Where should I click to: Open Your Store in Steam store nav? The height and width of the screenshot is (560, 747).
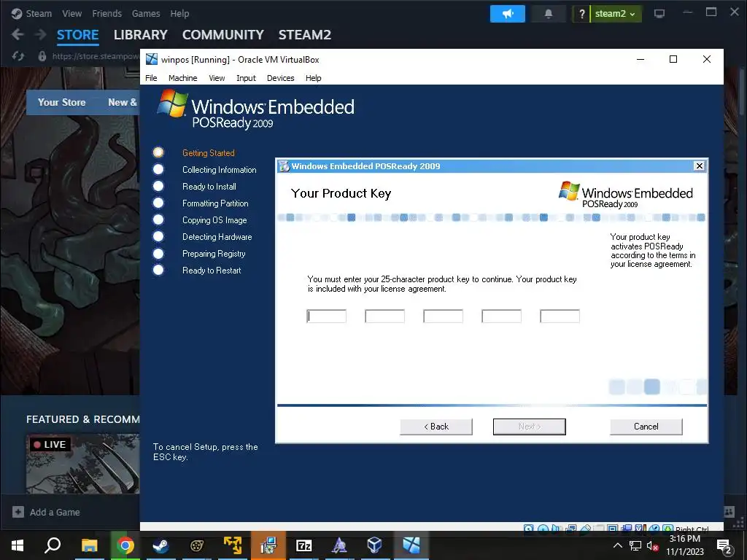point(61,102)
